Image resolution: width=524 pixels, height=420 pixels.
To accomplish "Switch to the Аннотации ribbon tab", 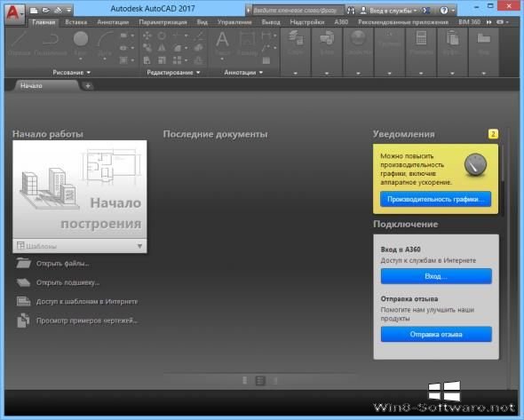I will click(113, 22).
